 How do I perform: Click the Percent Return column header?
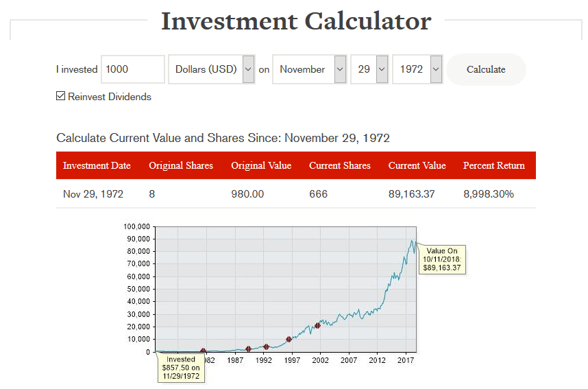click(493, 165)
